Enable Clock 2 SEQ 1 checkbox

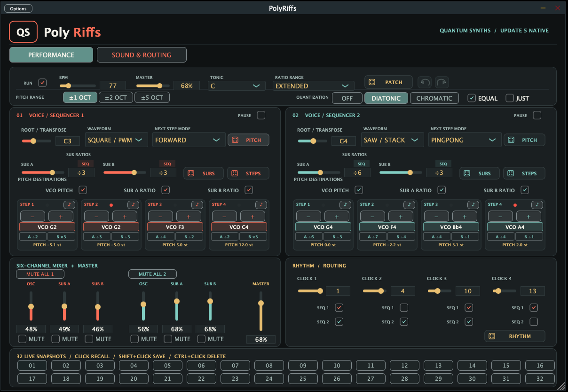[404, 308]
